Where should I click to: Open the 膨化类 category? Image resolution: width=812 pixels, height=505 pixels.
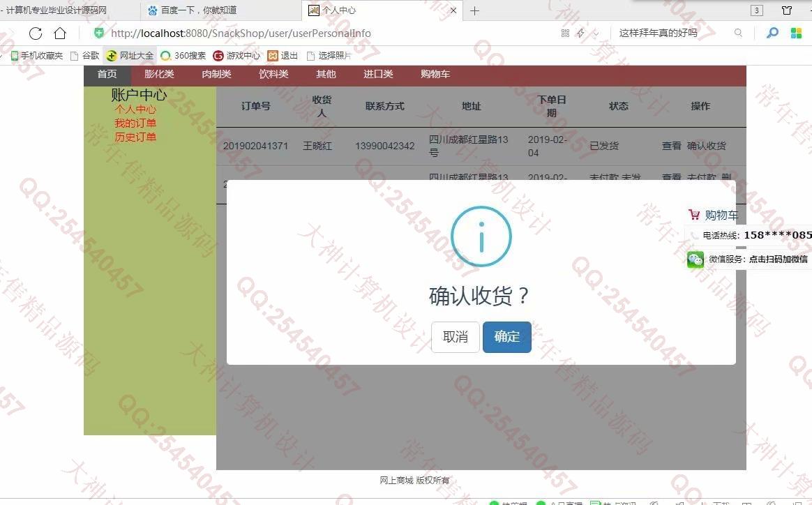[159, 74]
